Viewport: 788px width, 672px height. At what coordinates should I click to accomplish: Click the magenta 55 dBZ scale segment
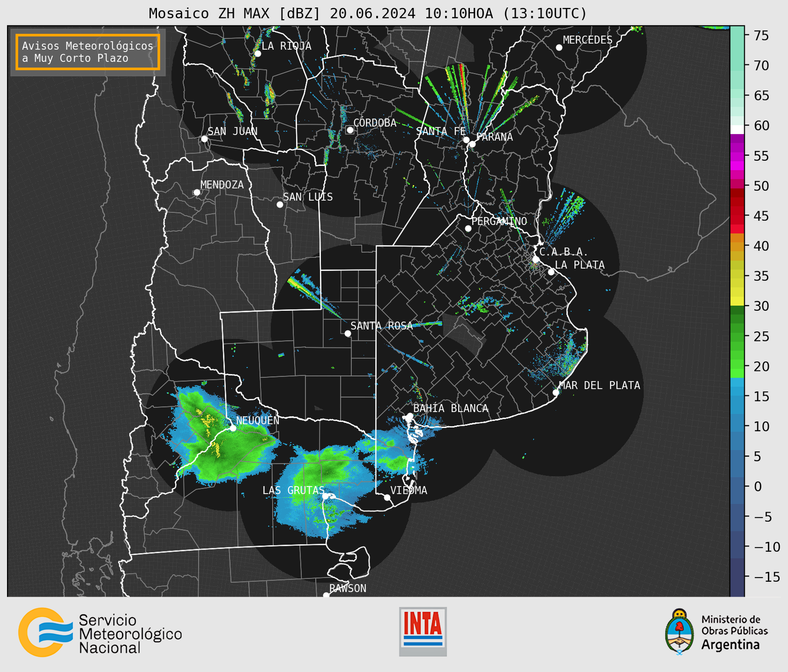tap(737, 156)
